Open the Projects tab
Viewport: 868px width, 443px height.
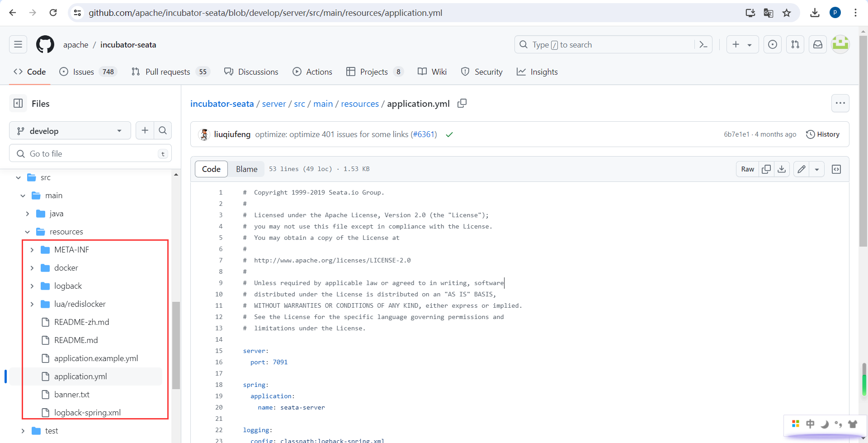pyautogui.click(x=375, y=71)
